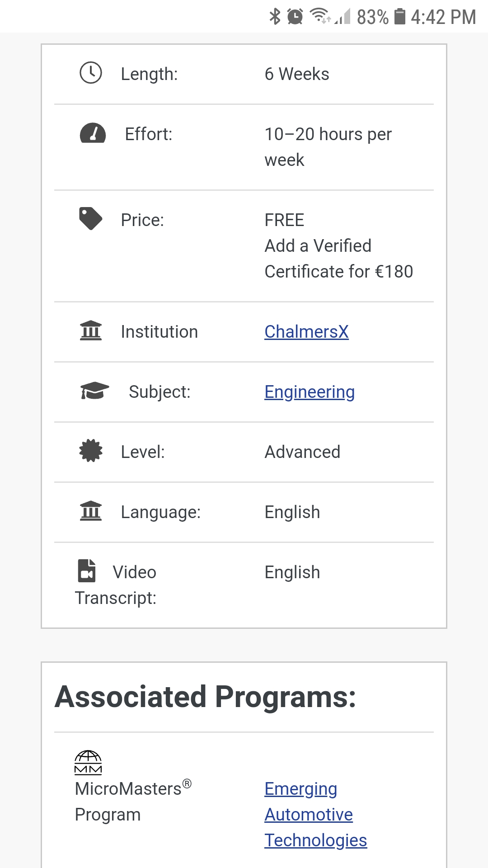Screen dimensions: 488x868
Task: Tap the price tag icon
Action: [90, 218]
